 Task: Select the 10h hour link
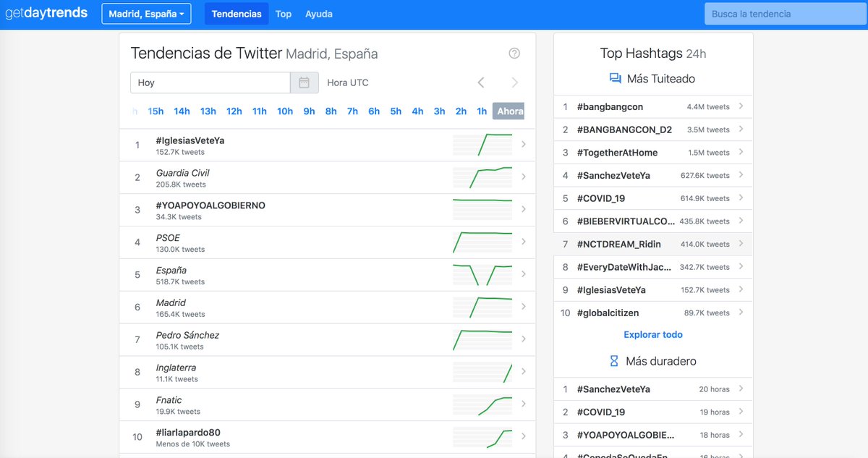[x=285, y=111]
